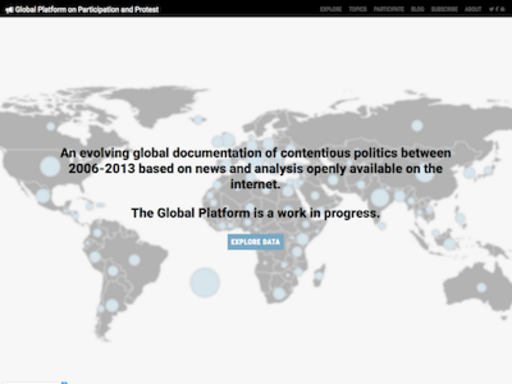The height and width of the screenshot is (384, 512).
Task: Go to the Blog page
Action: click(x=417, y=9)
